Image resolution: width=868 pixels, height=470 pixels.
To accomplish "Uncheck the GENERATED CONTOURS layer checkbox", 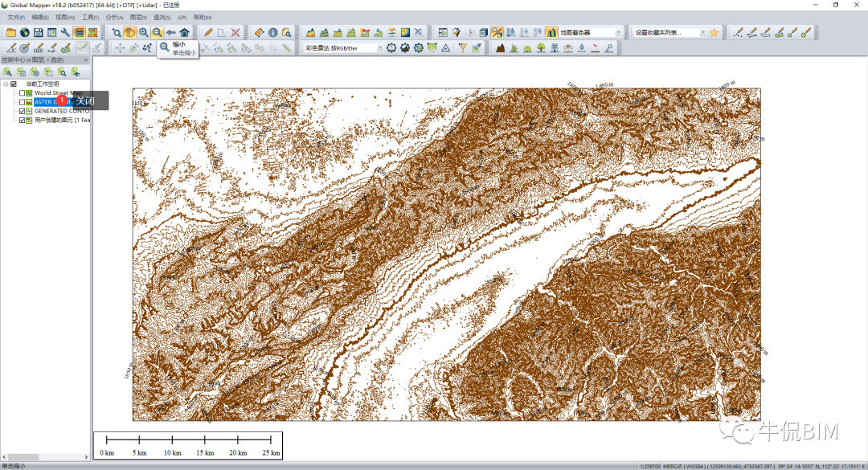I will tap(23, 111).
